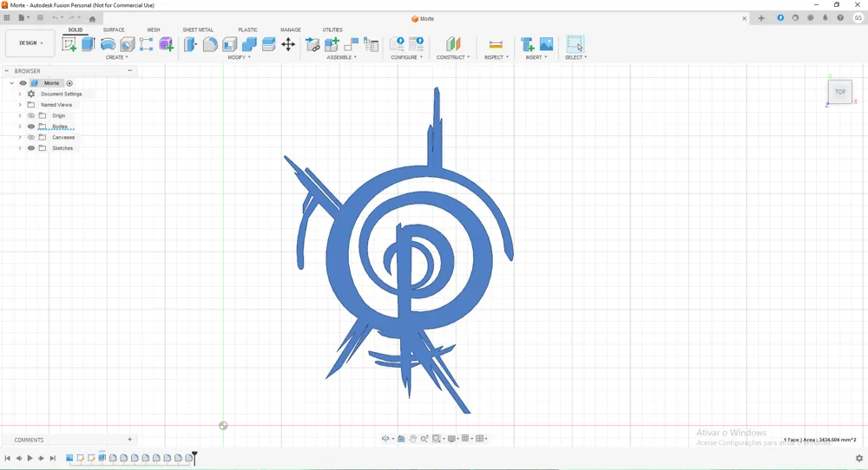Switch to the SHEET METAL tab

tap(198, 29)
